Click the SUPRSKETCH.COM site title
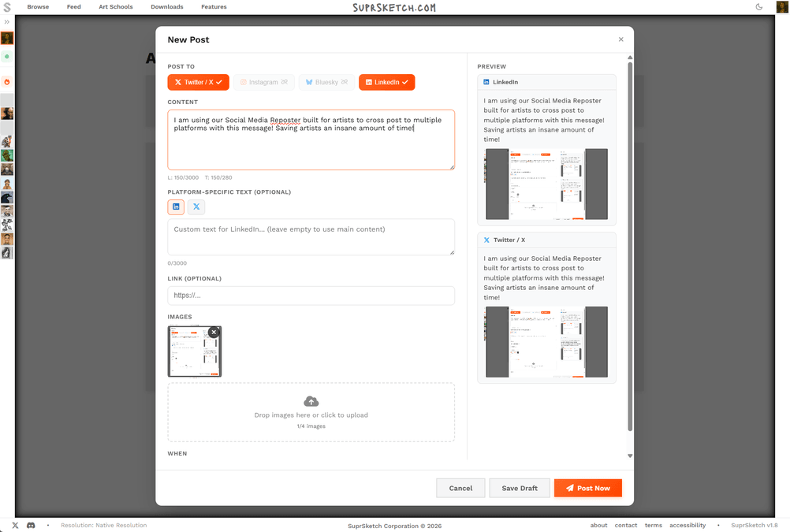Screen dimensions: 790x532 (x=394, y=8)
